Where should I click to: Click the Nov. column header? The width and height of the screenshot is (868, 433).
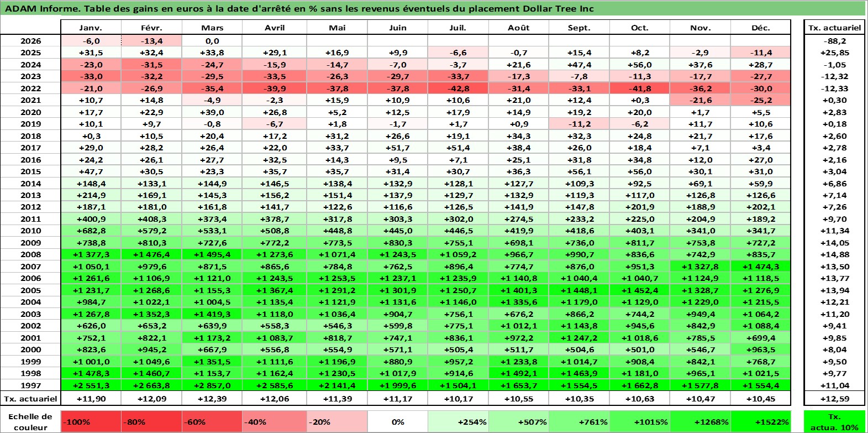coord(700,28)
